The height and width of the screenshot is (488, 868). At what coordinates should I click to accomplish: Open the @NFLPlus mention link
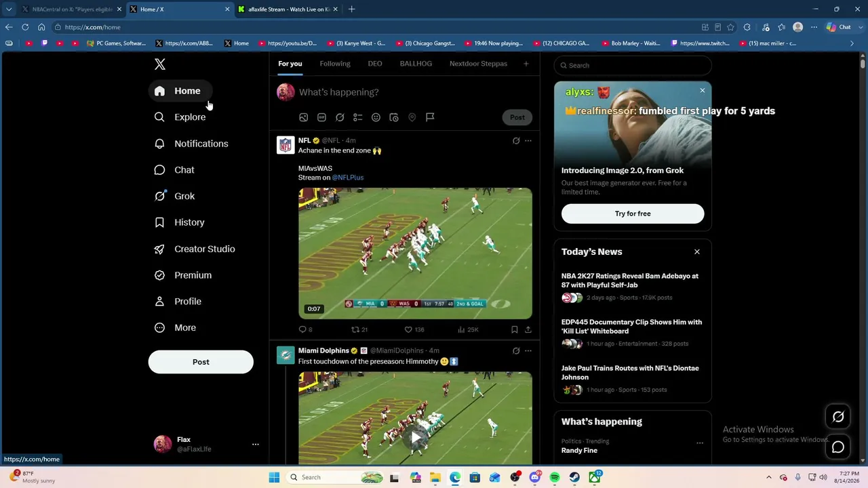348,178
